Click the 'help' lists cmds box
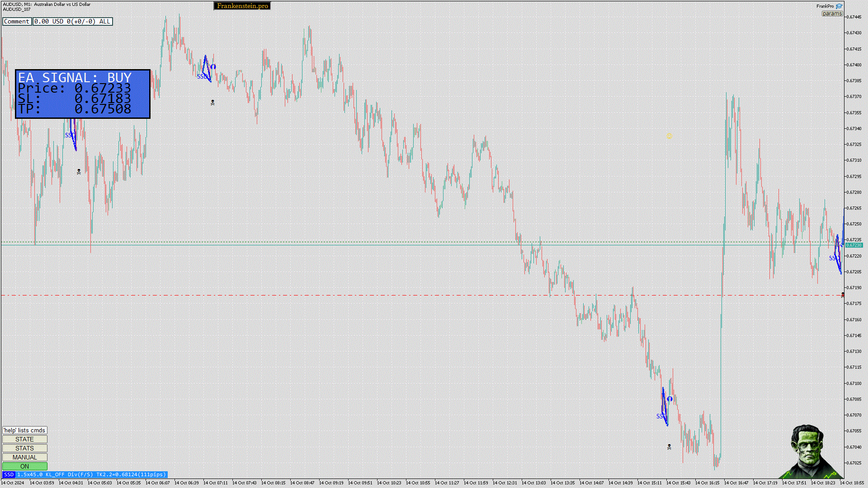Image resolution: width=868 pixels, height=488 pixels. point(24,430)
